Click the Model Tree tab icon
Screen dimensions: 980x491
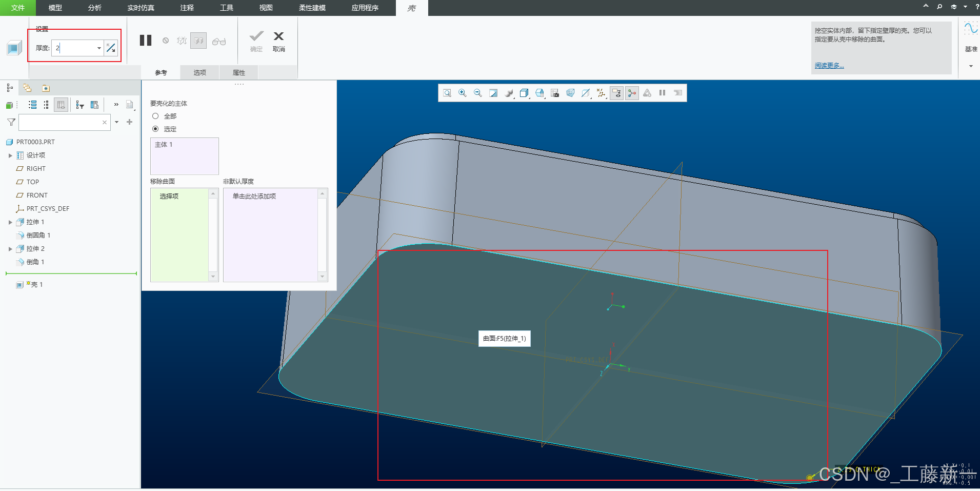pos(10,88)
